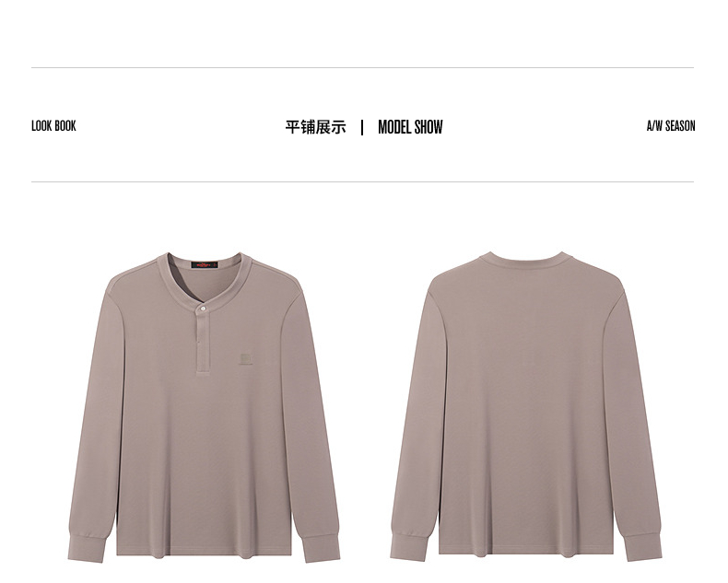Select the back view shirt image

526,406
